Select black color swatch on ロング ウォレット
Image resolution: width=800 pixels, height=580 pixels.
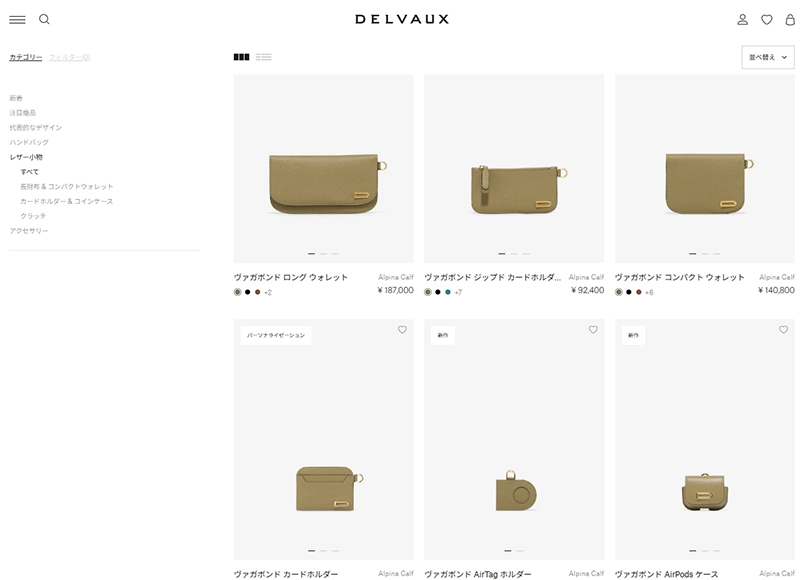coord(247,292)
